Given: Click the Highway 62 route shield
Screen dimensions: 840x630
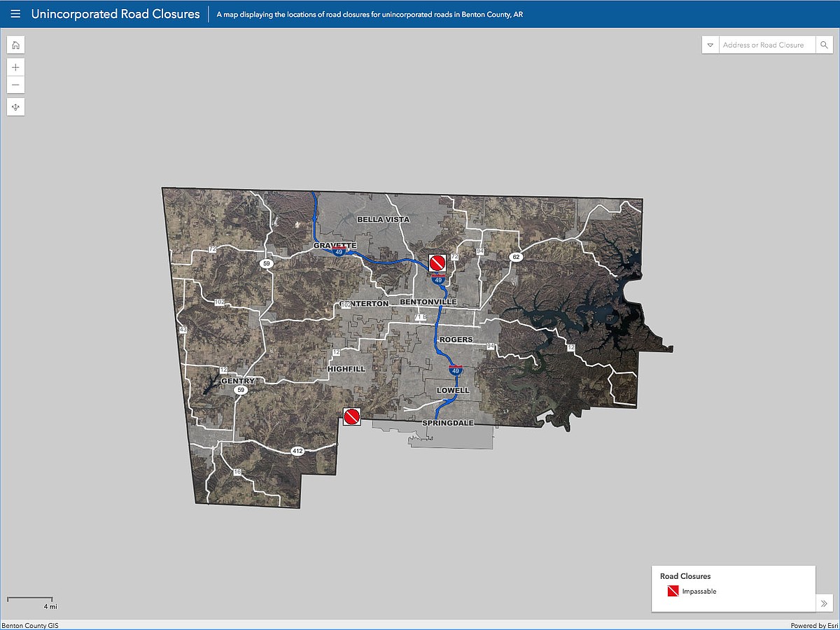Looking at the screenshot, I should click(516, 257).
